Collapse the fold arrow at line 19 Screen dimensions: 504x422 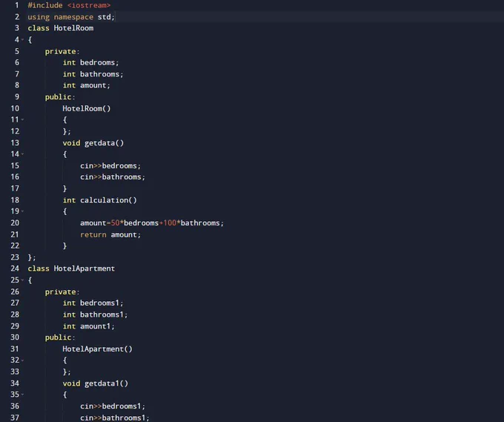coord(22,211)
